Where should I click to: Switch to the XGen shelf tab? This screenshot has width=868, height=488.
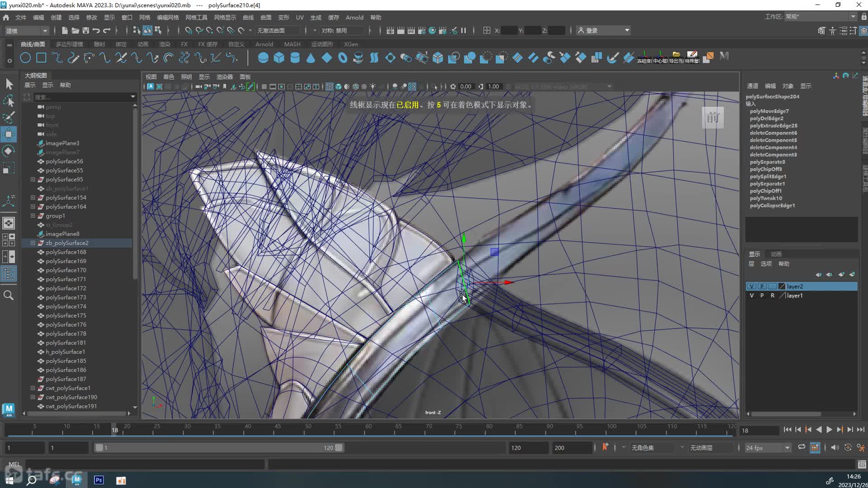click(351, 44)
